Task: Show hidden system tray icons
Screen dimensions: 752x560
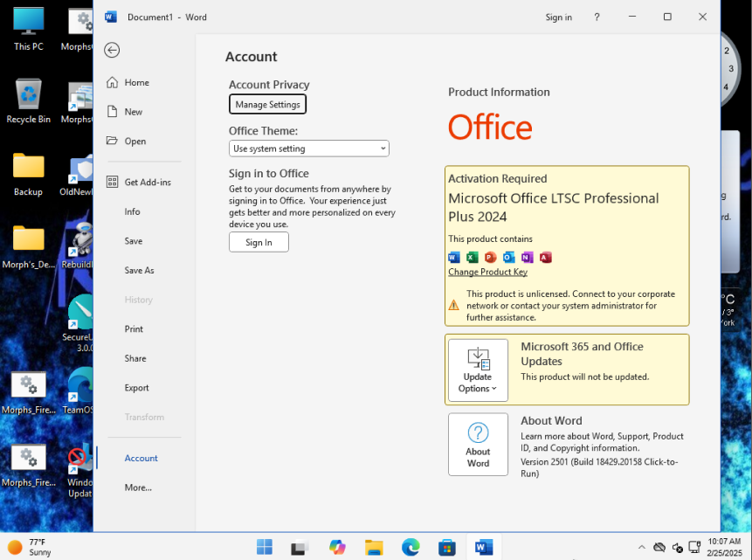Action: coord(641,547)
